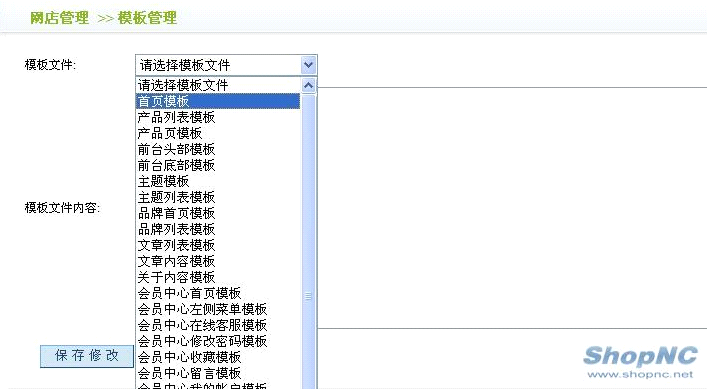
Task: Select 关于内容模板 entry
Action: (218, 277)
